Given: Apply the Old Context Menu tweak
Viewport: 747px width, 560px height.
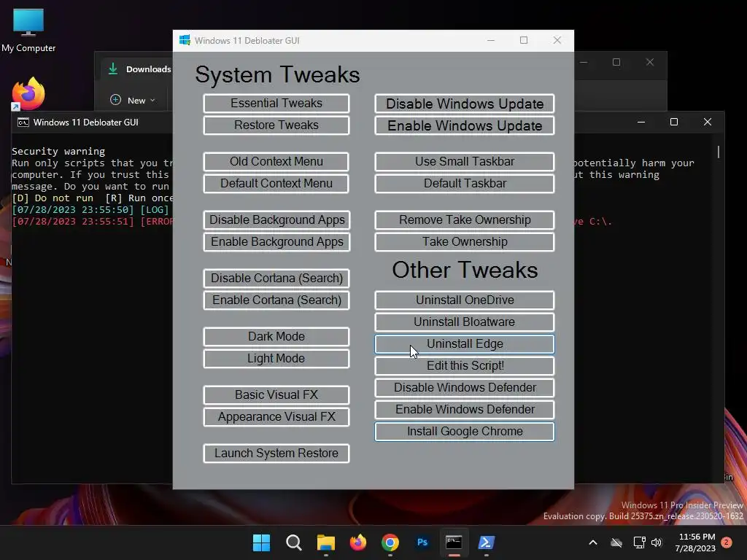Looking at the screenshot, I should (x=276, y=161).
